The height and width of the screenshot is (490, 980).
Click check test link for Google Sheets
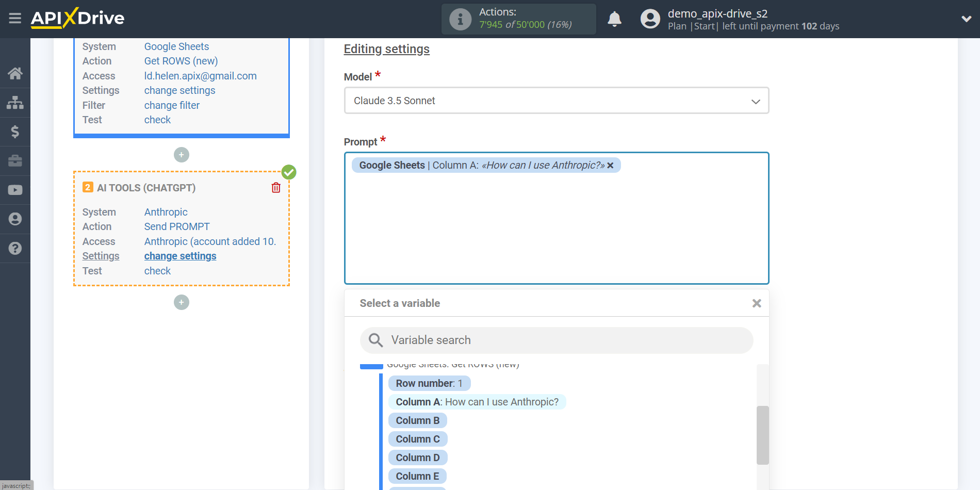coord(157,120)
